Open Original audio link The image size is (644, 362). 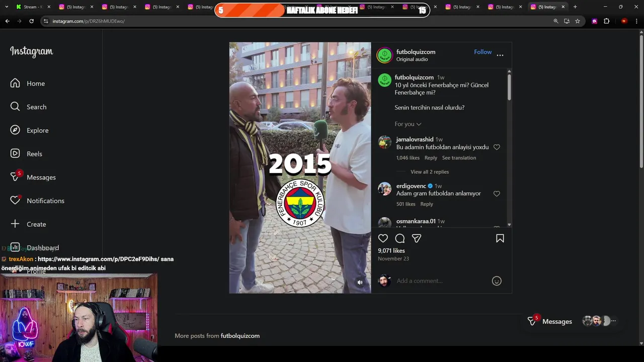tap(412, 59)
